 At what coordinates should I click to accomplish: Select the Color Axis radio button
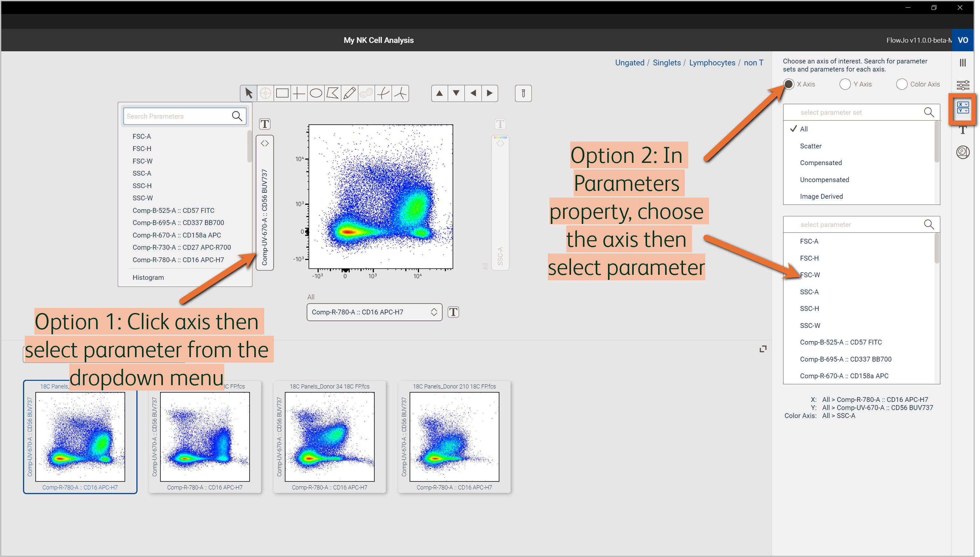pos(902,84)
